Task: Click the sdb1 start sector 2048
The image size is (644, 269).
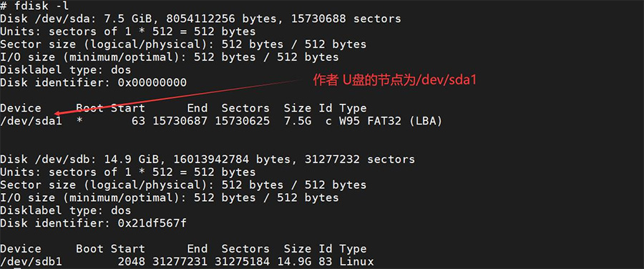Action: click(x=131, y=262)
